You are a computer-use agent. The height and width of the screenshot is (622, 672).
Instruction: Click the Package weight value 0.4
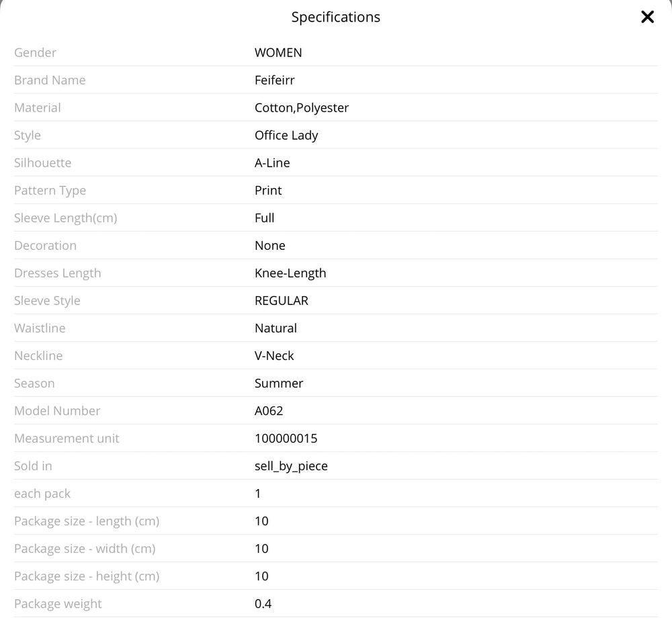click(x=263, y=603)
